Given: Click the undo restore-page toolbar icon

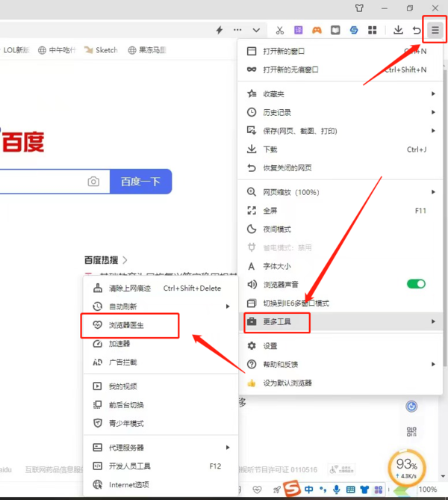Looking at the screenshot, I should (417, 30).
